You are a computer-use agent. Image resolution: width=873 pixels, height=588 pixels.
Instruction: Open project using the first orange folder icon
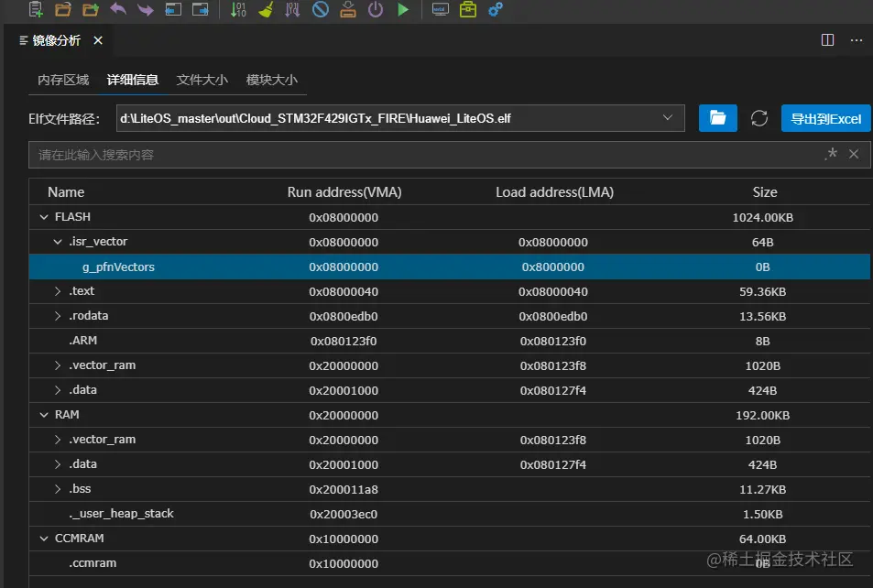(63, 9)
